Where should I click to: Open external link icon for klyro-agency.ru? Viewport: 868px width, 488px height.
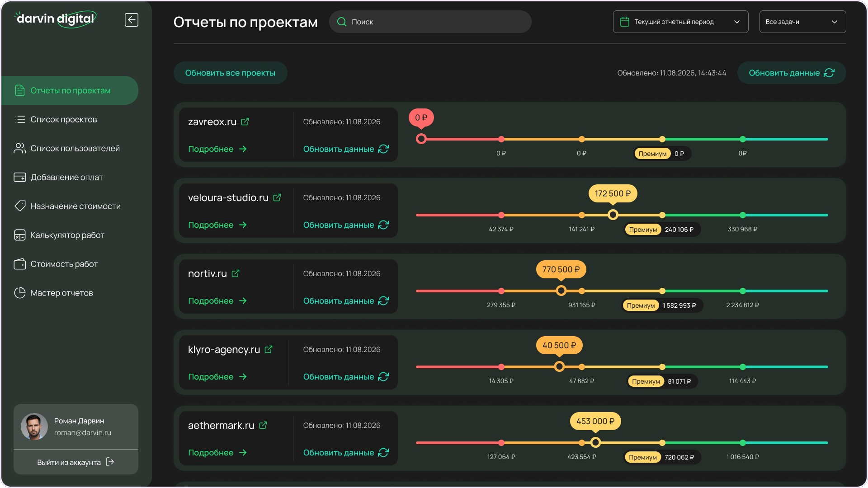coord(269,349)
